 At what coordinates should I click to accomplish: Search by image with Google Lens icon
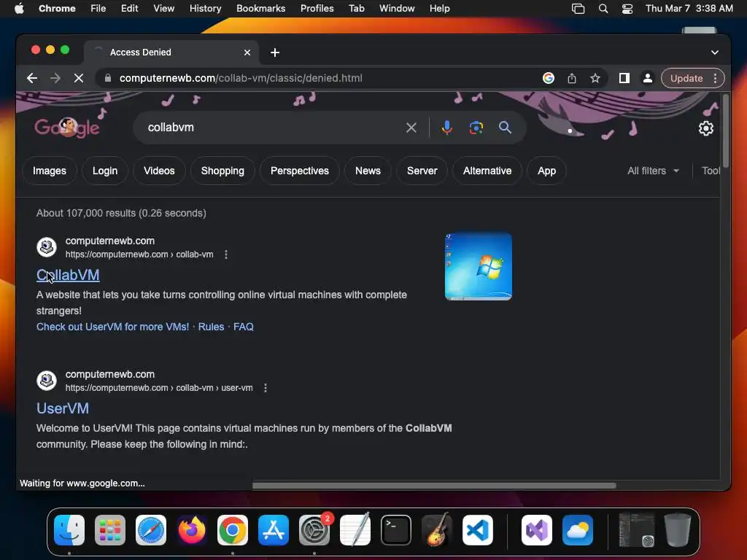(x=476, y=128)
